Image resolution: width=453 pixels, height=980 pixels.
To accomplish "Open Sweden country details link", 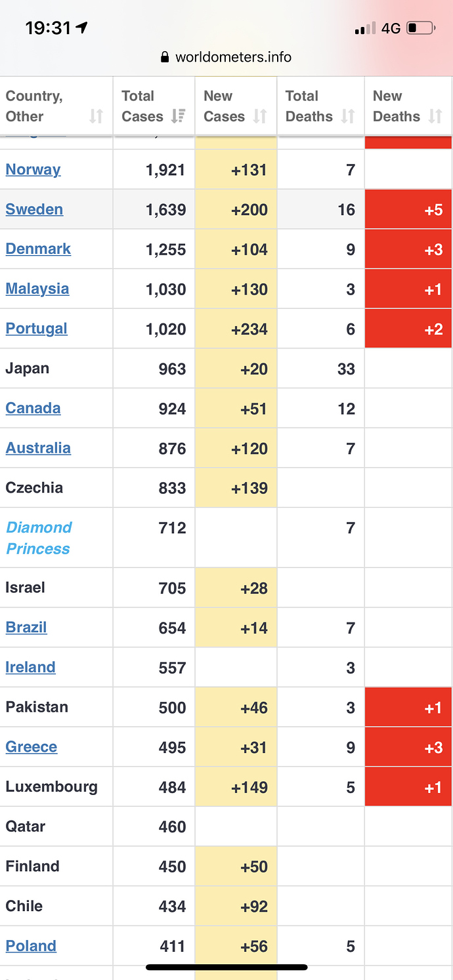I will pos(34,209).
